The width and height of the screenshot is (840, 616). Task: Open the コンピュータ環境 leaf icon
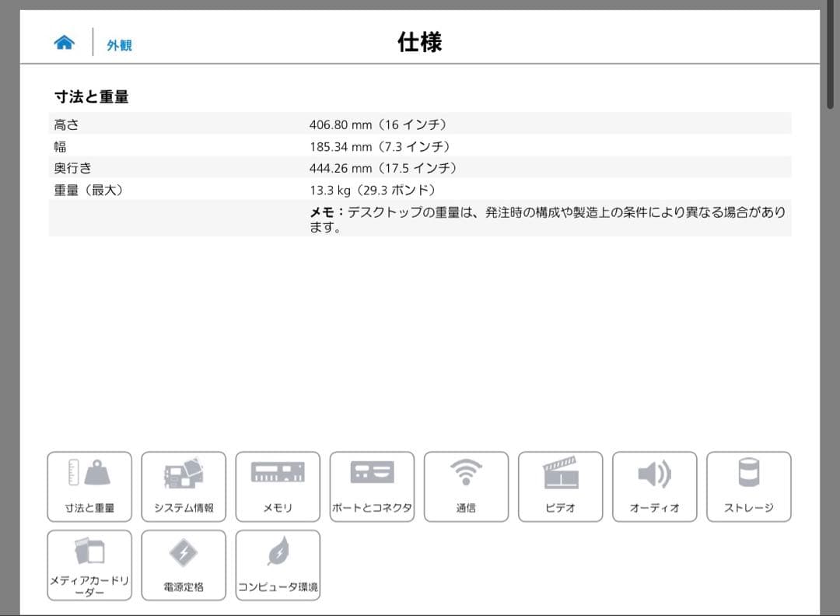tap(278, 565)
